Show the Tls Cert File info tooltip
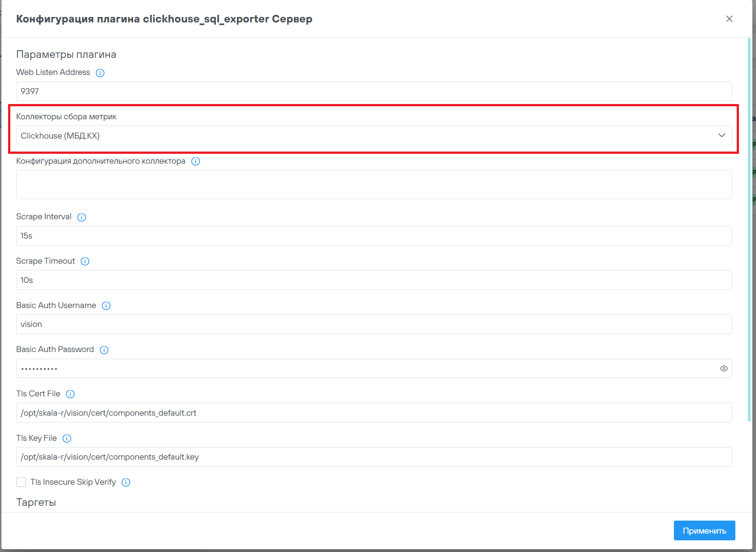 (70, 394)
